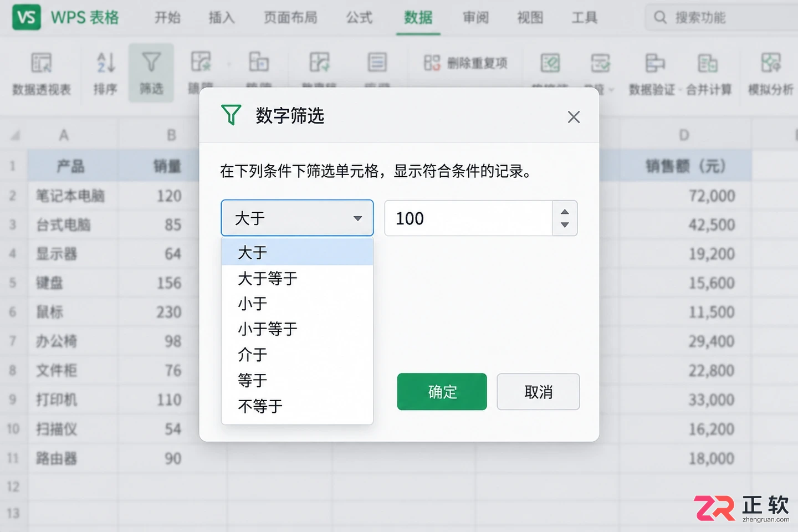Click the cell showing 72,000
798x532 pixels.
686,196
